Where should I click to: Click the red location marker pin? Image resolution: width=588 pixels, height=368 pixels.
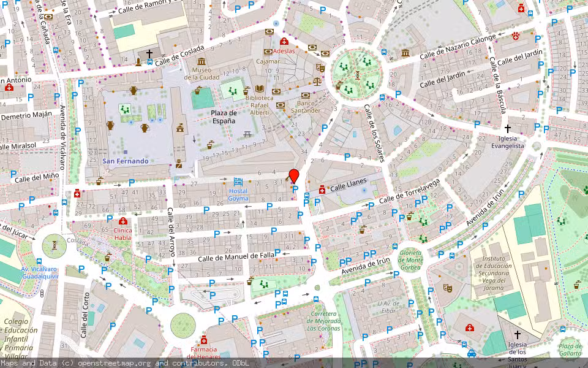294,176
